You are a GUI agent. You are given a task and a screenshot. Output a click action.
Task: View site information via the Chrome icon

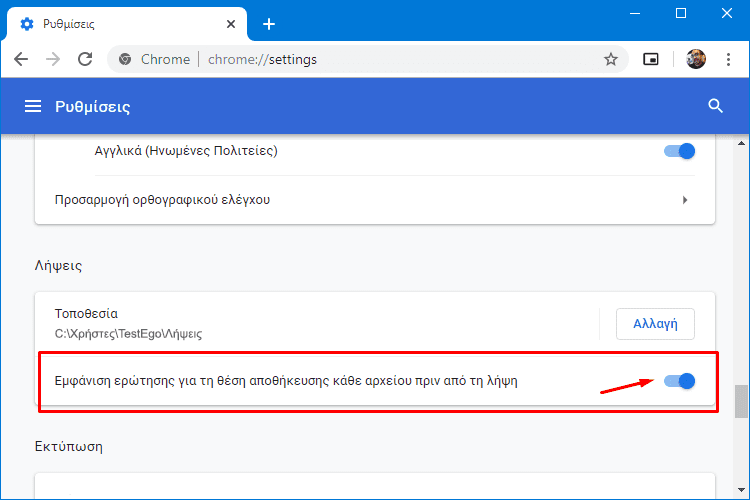click(125, 59)
